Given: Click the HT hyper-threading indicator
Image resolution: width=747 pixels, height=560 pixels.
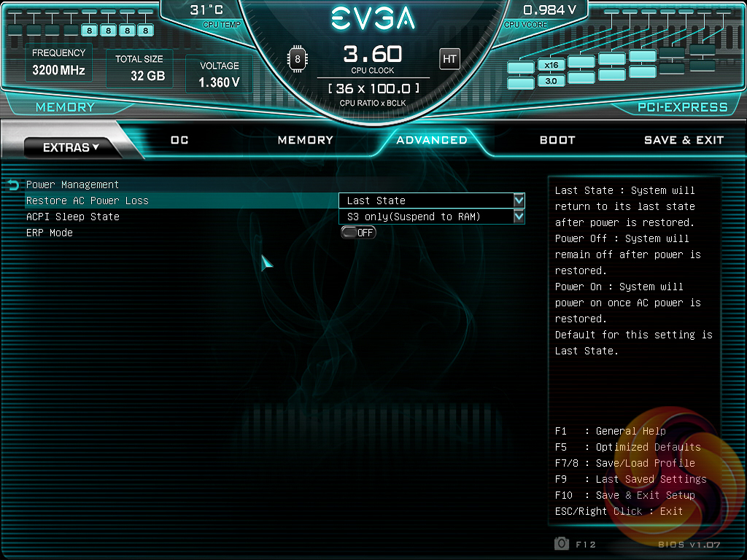Looking at the screenshot, I should click(x=449, y=59).
